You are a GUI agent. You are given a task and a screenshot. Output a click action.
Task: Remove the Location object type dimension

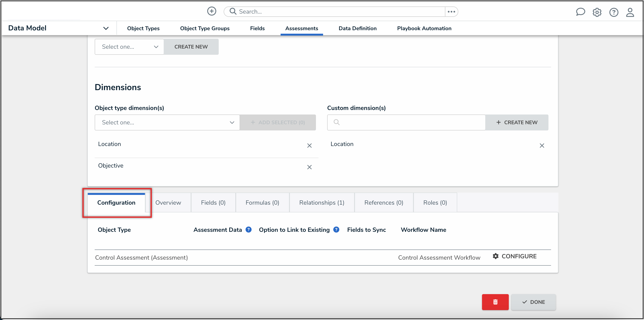(x=309, y=146)
